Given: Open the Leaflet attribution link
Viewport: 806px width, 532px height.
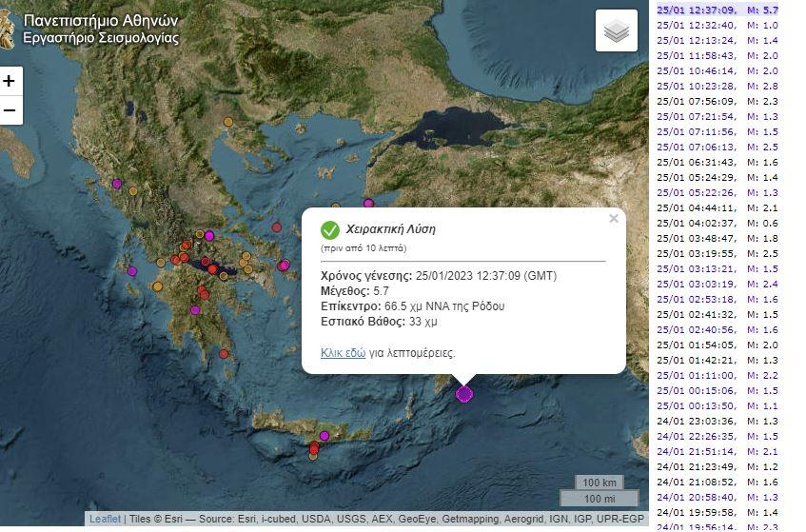Looking at the screenshot, I should [x=105, y=519].
